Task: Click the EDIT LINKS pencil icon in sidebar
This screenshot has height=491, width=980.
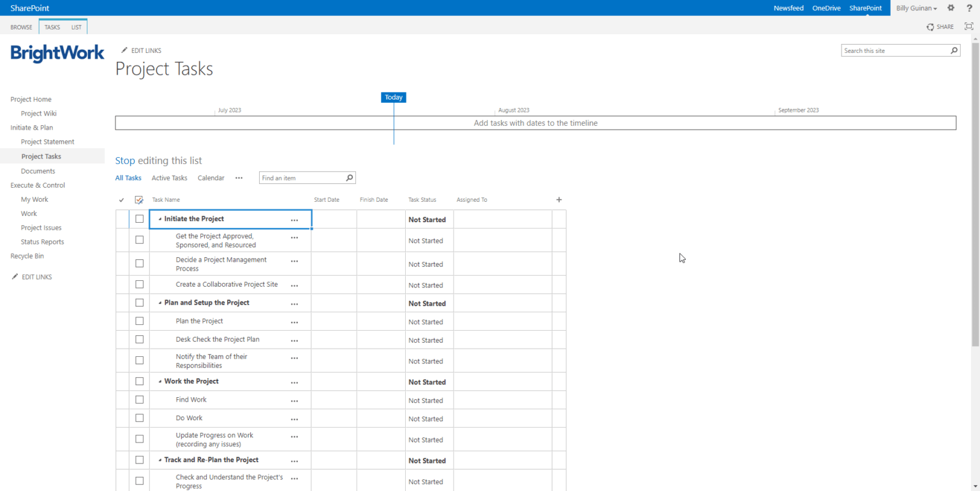Action: pos(14,276)
